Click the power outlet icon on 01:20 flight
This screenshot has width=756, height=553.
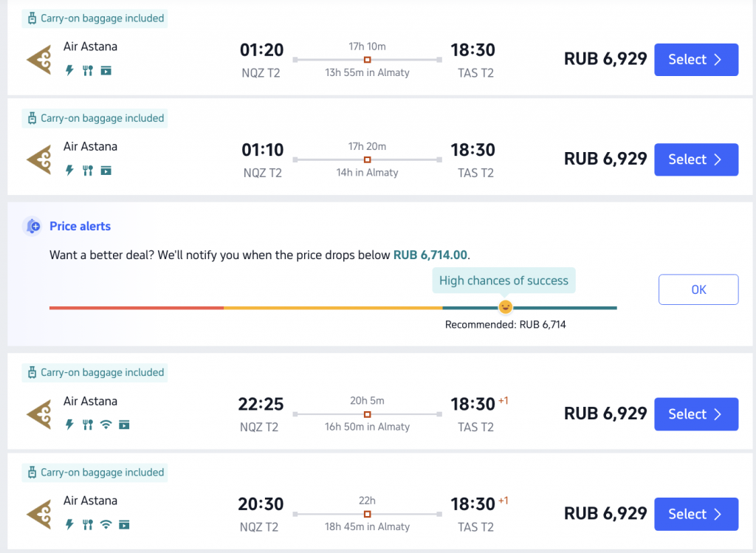tap(70, 70)
